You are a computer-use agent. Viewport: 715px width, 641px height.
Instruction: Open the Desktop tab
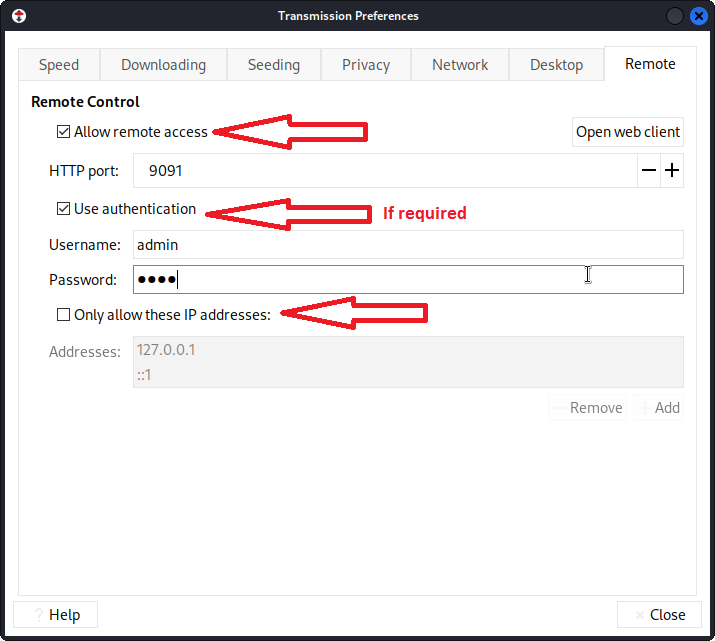click(556, 65)
